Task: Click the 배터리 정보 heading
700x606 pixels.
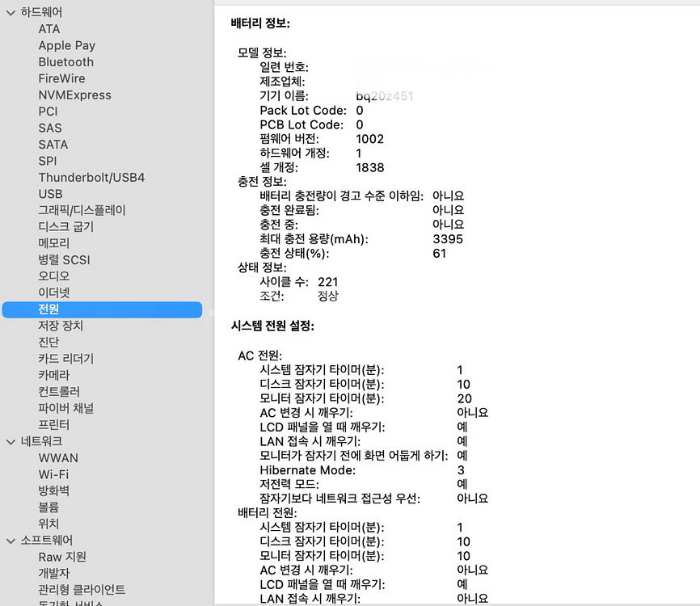Action: tap(260, 23)
